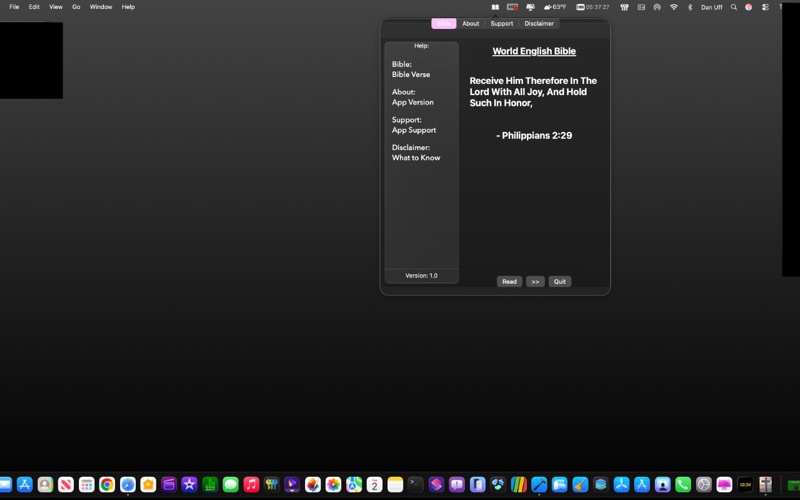This screenshot has height=500, width=800.
Task: Click the >> next verse button
Action: coord(535,282)
